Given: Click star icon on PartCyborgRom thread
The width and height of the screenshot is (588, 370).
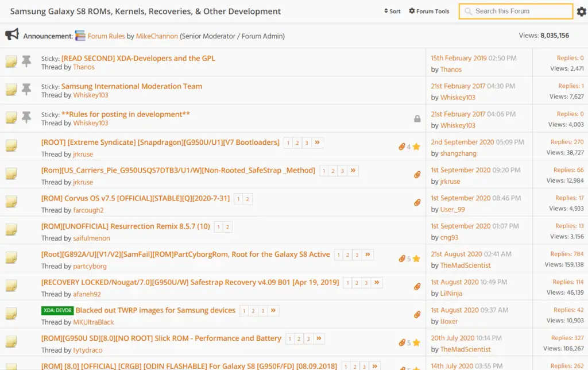Looking at the screenshot, I should click(416, 259).
